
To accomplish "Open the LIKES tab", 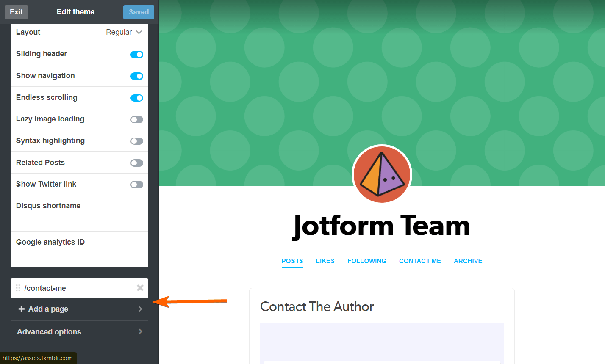I will click(325, 261).
